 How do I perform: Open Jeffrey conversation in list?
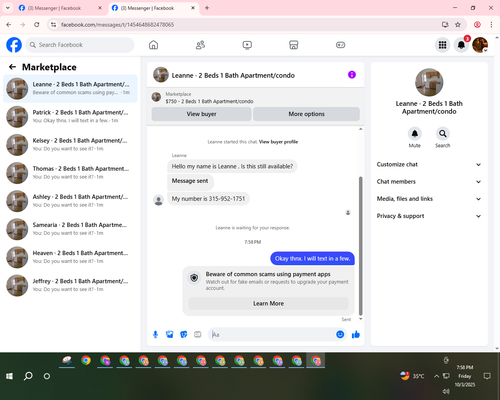click(x=70, y=285)
